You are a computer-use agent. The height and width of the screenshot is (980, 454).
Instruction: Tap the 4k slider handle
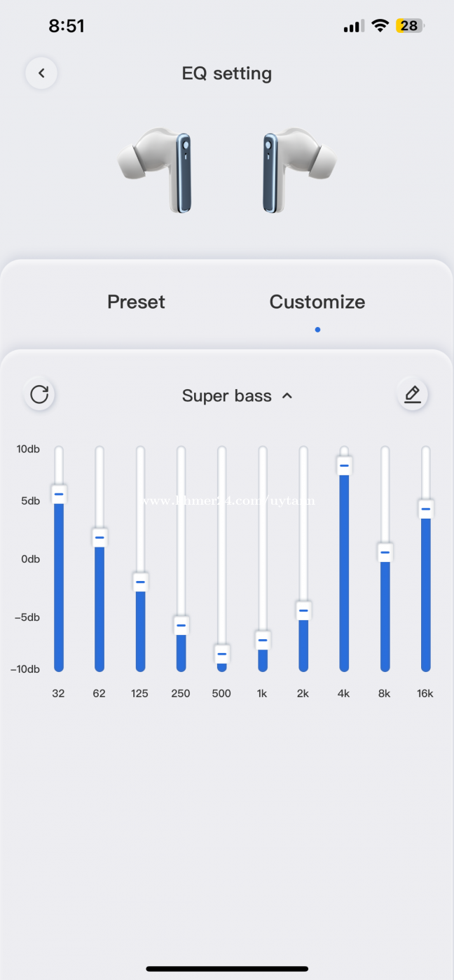coord(344,465)
